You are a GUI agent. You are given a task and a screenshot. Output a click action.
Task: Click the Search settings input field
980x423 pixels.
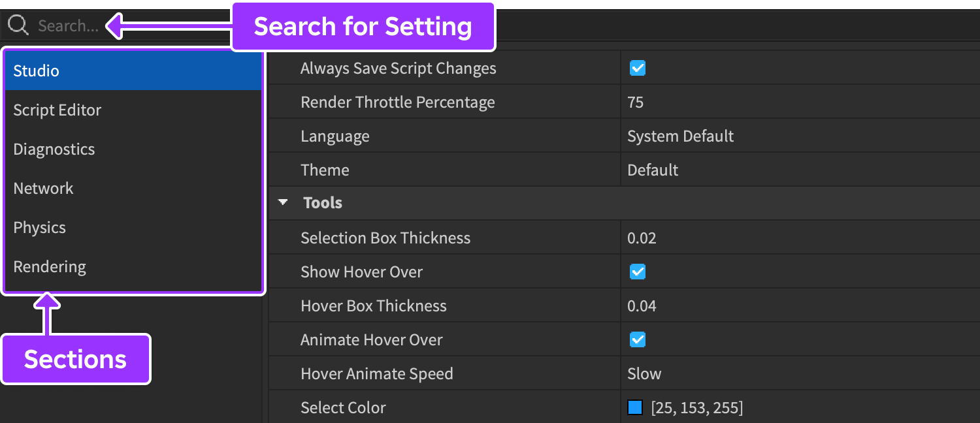click(x=68, y=26)
